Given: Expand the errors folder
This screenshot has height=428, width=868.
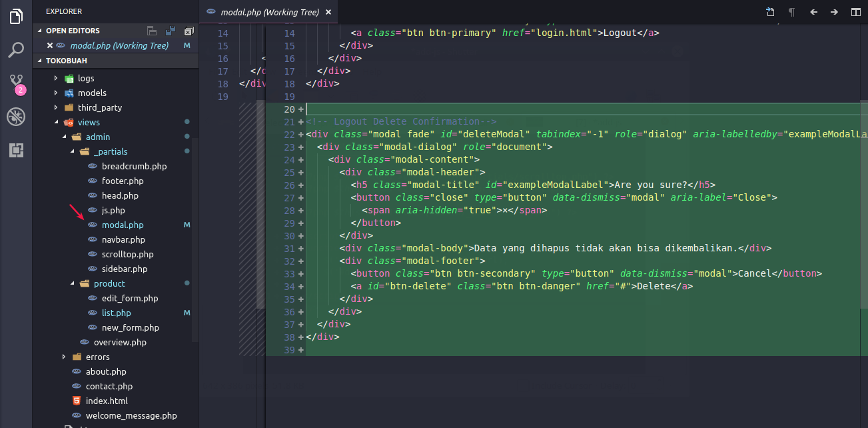Looking at the screenshot, I should click(x=64, y=357).
